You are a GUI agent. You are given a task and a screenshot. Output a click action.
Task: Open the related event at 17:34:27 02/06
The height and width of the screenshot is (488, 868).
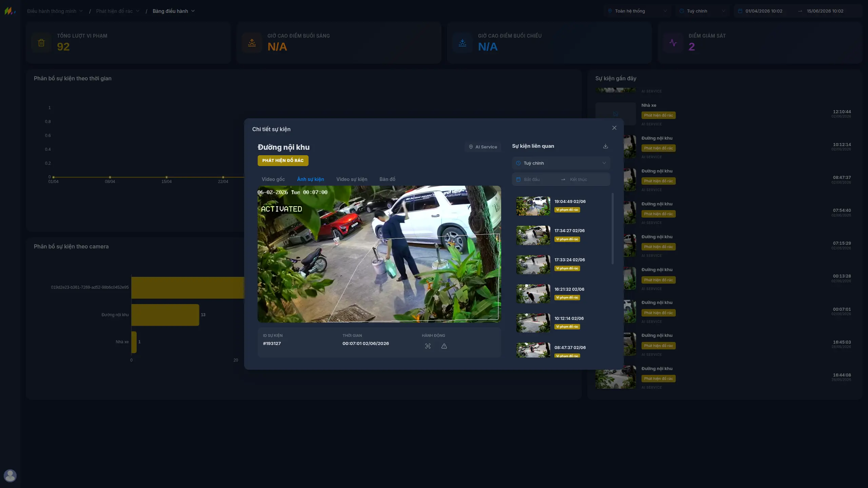[x=561, y=235]
